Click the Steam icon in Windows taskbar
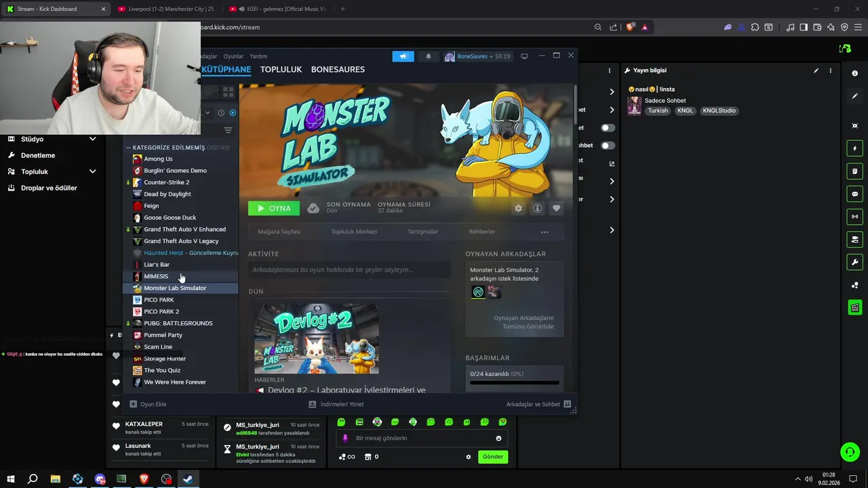The height and width of the screenshot is (488, 868). click(x=188, y=479)
